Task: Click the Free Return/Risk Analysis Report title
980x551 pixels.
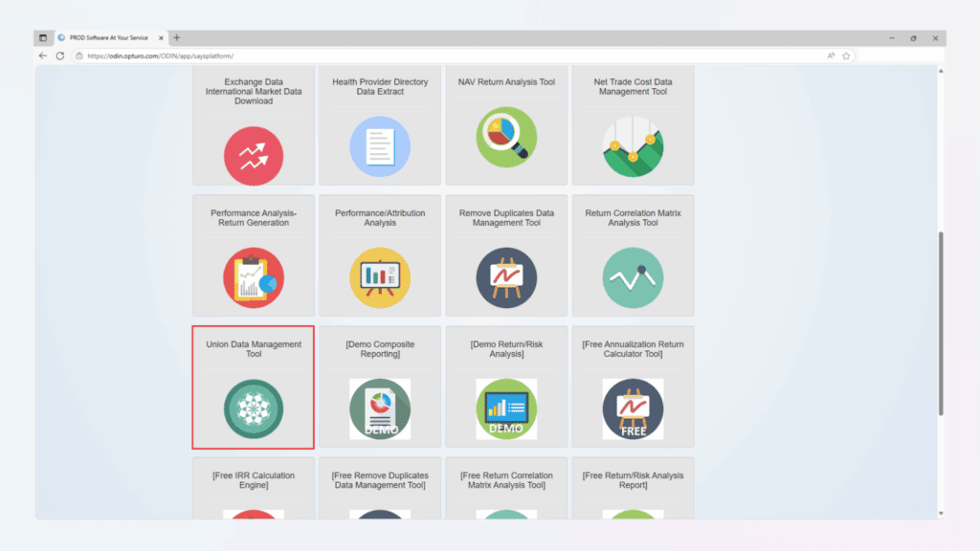Action: [x=633, y=480]
